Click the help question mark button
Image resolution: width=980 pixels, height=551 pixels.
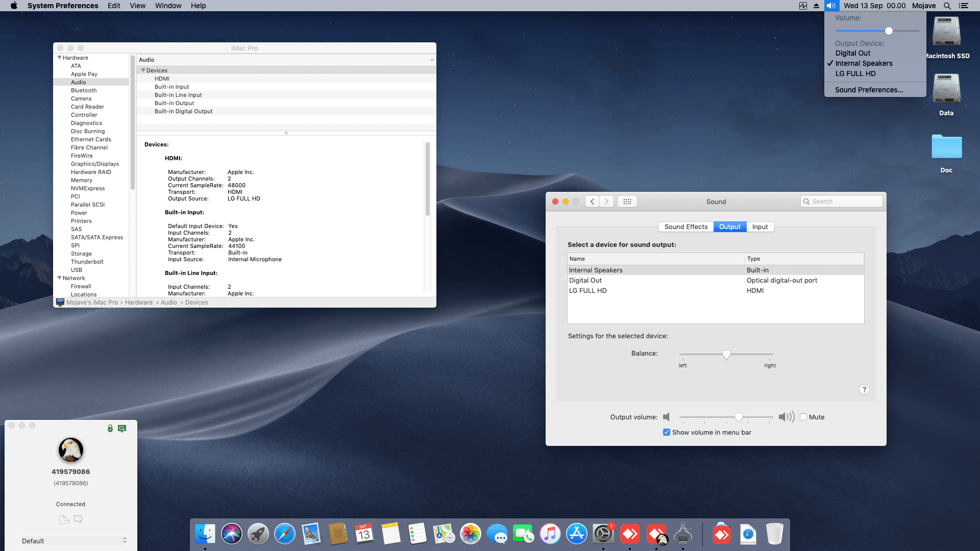coord(864,390)
